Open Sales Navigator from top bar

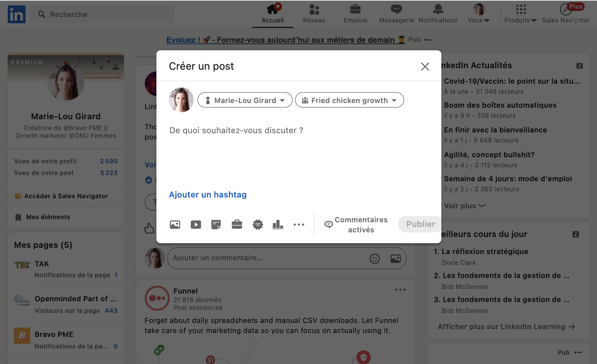[x=566, y=14]
